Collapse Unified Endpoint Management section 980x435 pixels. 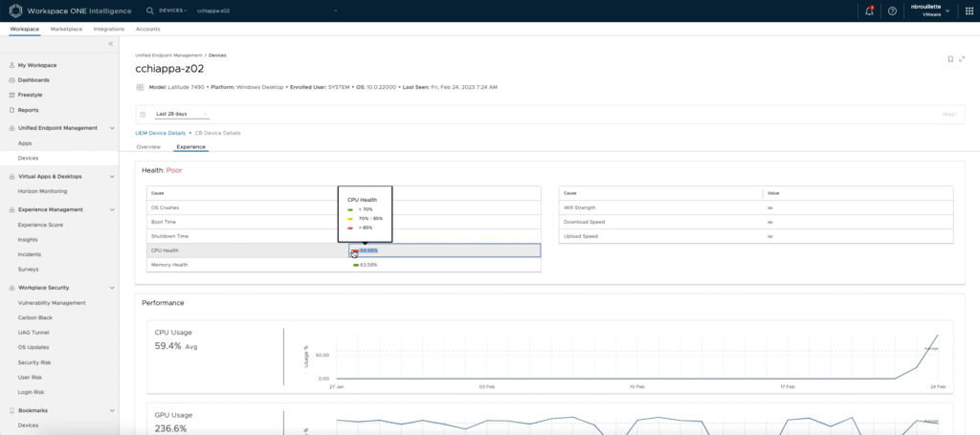pos(112,128)
